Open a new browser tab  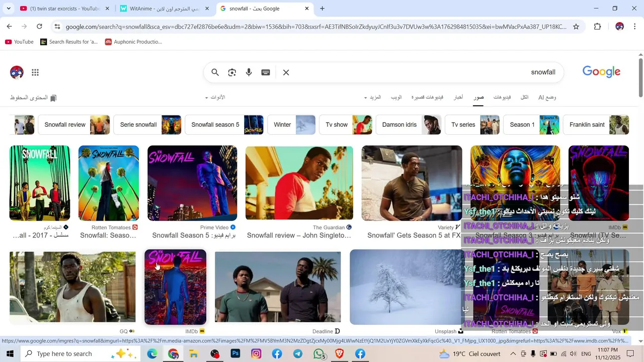pos(322,9)
